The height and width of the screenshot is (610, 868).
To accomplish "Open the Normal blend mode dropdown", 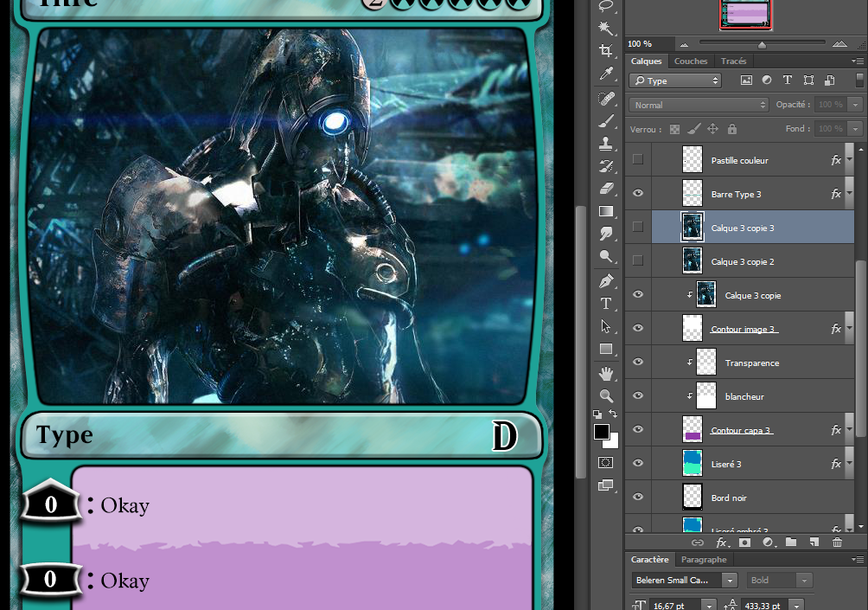I will pyautogui.click(x=699, y=105).
